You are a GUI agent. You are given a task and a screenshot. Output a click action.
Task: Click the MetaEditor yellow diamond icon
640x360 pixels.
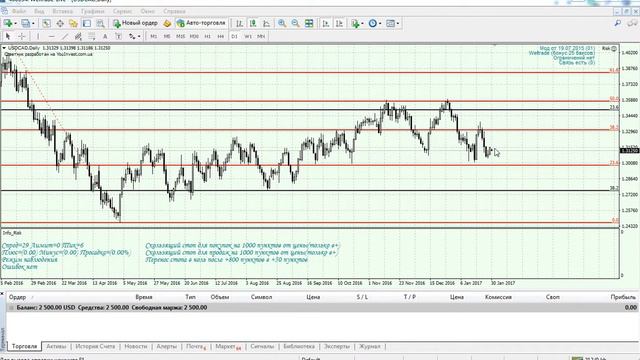(167, 23)
